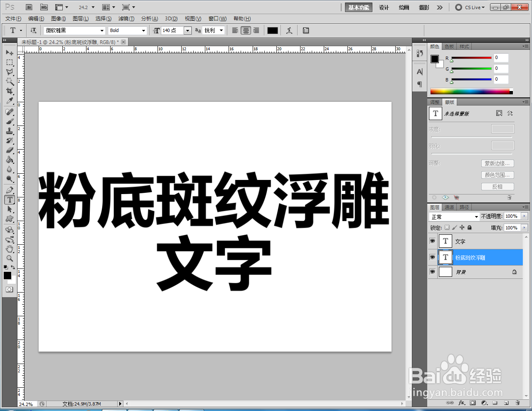Click the 反相 button
532x411 pixels.
[x=498, y=187]
